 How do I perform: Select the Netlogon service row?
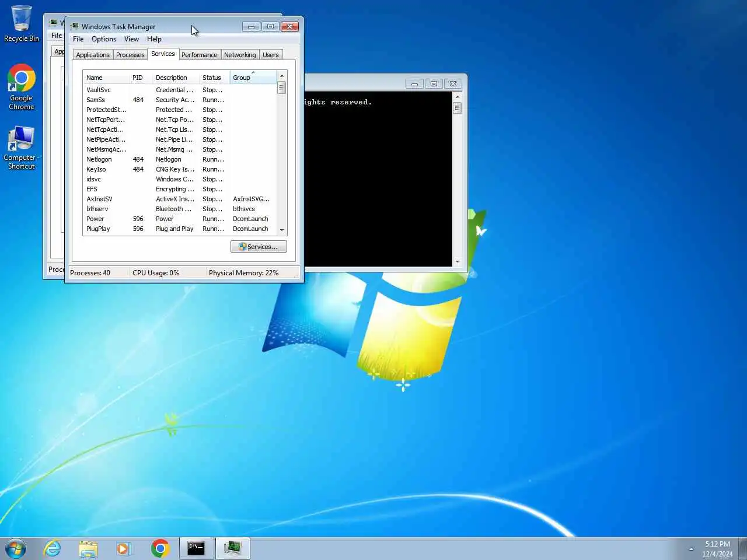180,159
